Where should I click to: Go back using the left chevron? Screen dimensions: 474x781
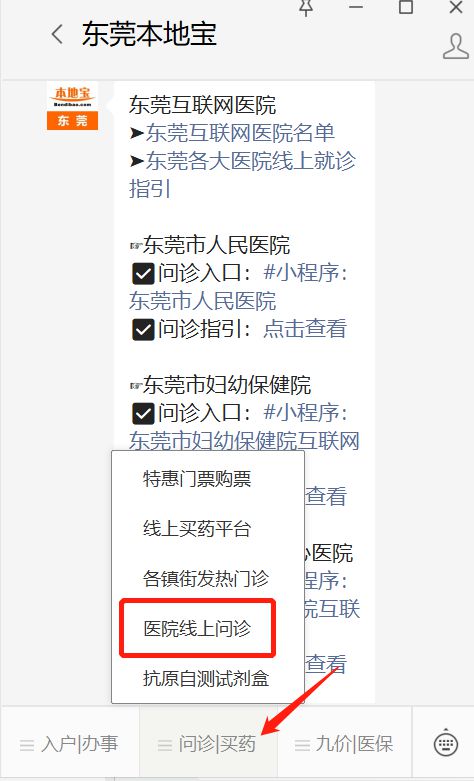57,35
